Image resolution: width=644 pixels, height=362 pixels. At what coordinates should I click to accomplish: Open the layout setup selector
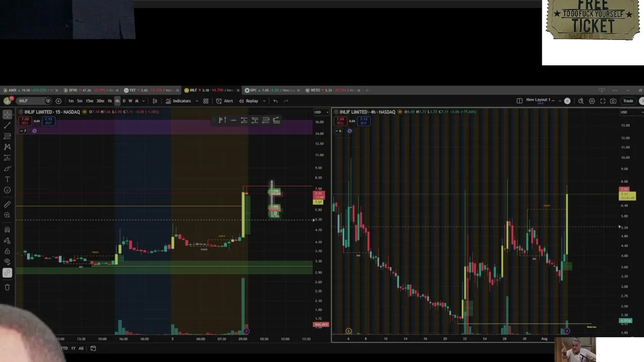(x=519, y=101)
